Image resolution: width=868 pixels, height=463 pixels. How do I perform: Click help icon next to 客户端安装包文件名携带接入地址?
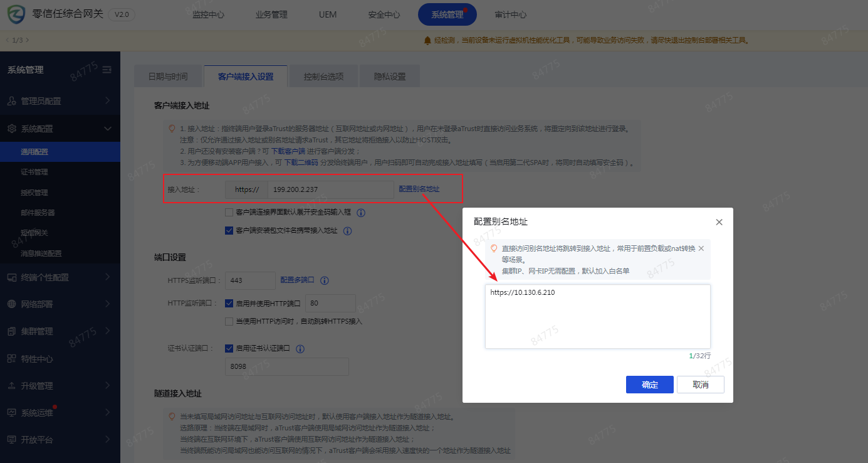[x=347, y=231]
